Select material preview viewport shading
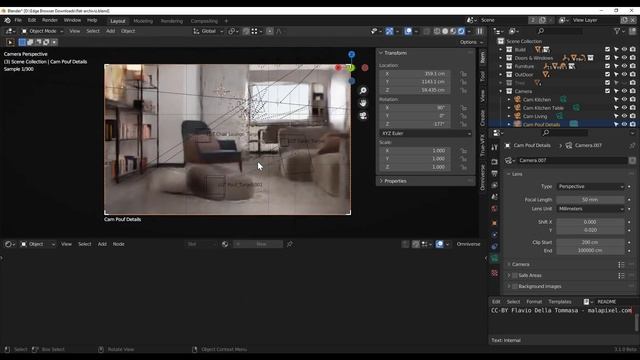640x360 pixels. (x=453, y=31)
